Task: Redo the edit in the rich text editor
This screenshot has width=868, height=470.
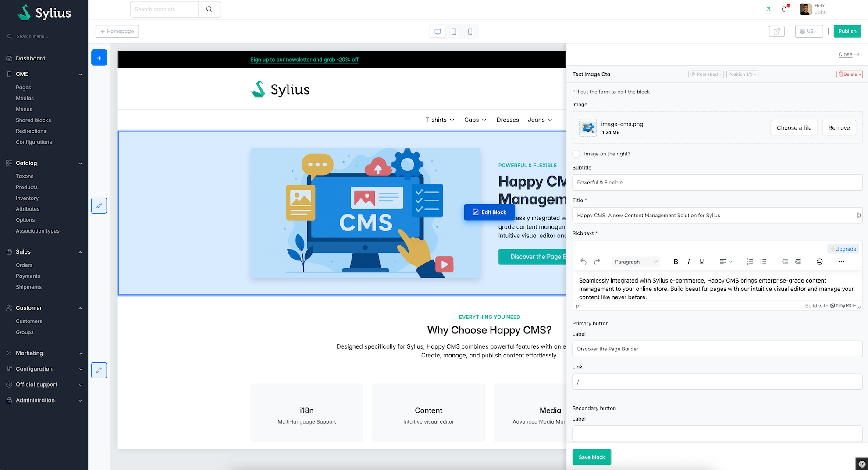Action: point(597,262)
